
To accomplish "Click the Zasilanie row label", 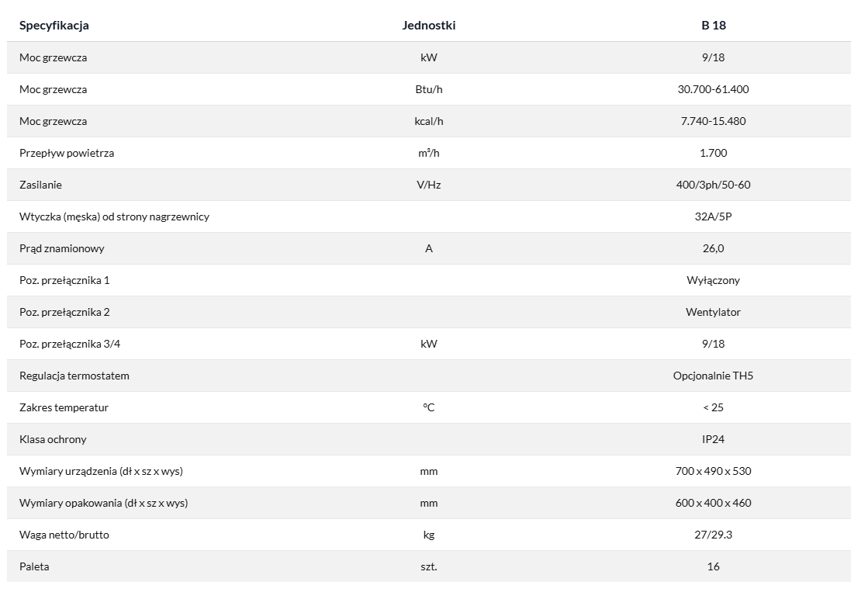I will 40,185.
